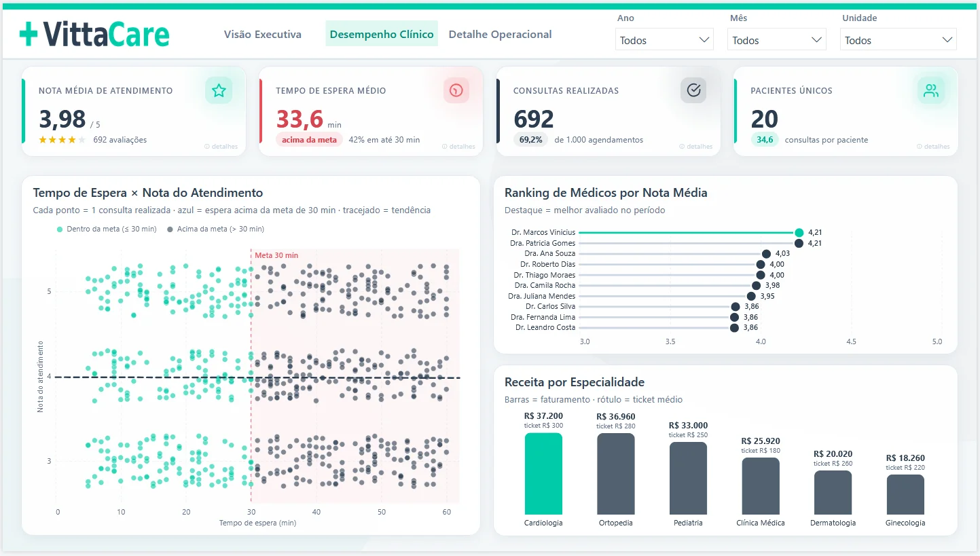Image resolution: width=980 pixels, height=556 pixels.
Task: Click the 'Ranking de Médicos por Nota Média' title
Action: (x=606, y=193)
